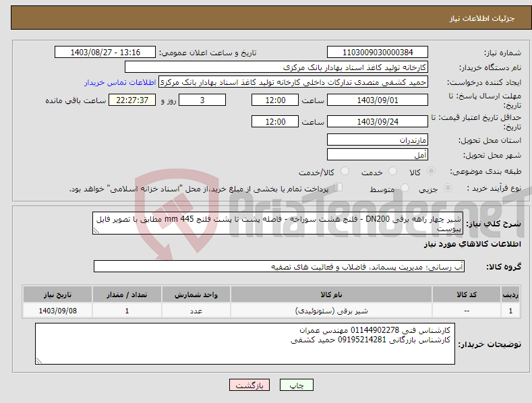
Task: Click the buyer notes textarea
Action: tap(245, 344)
